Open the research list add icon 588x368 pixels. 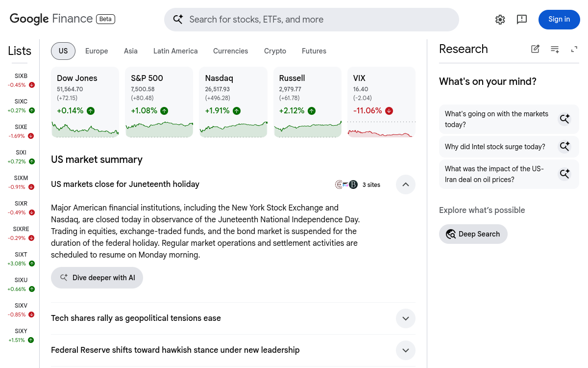pos(555,49)
